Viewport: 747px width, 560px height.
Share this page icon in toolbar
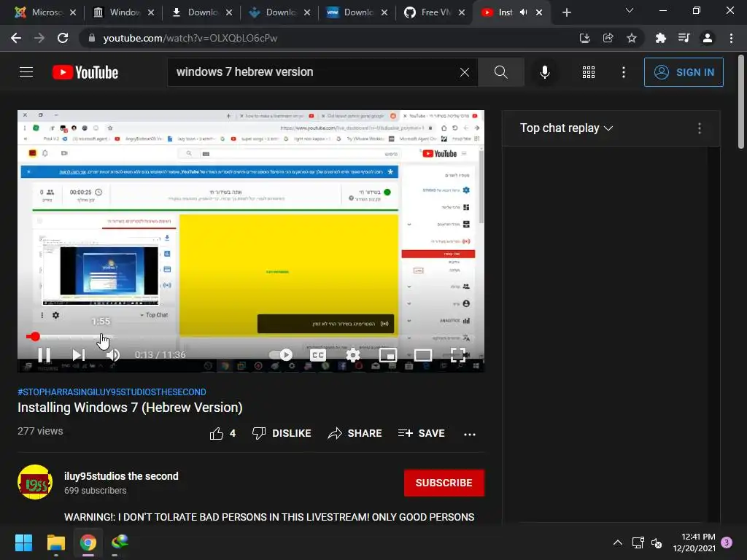(608, 38)
